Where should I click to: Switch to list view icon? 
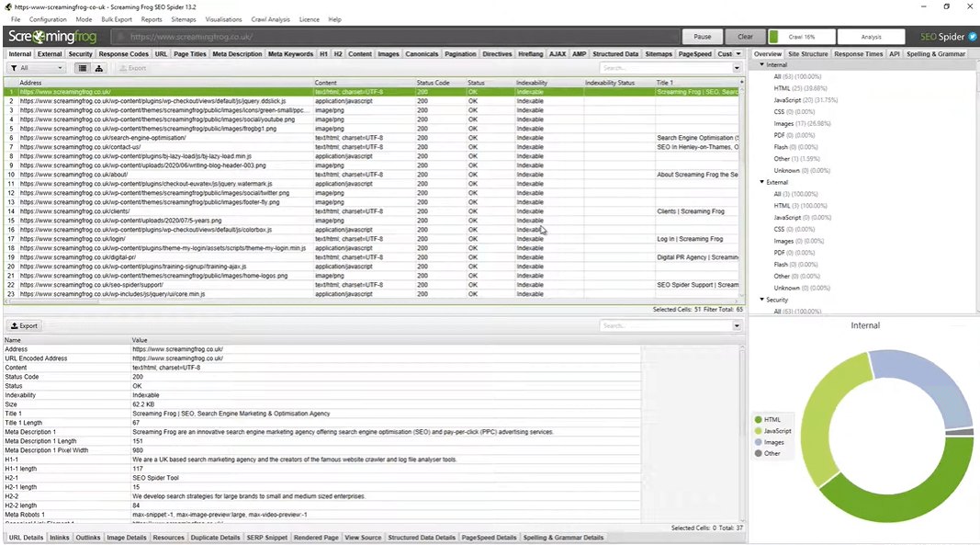83,68
